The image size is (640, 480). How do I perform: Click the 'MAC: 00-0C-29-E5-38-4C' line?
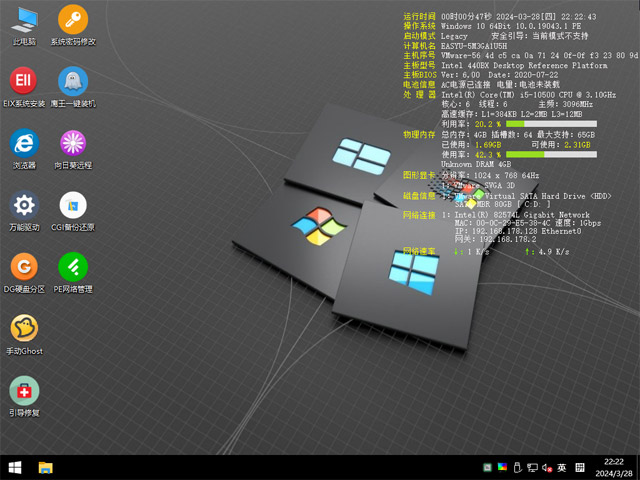[x=502, y=223]
